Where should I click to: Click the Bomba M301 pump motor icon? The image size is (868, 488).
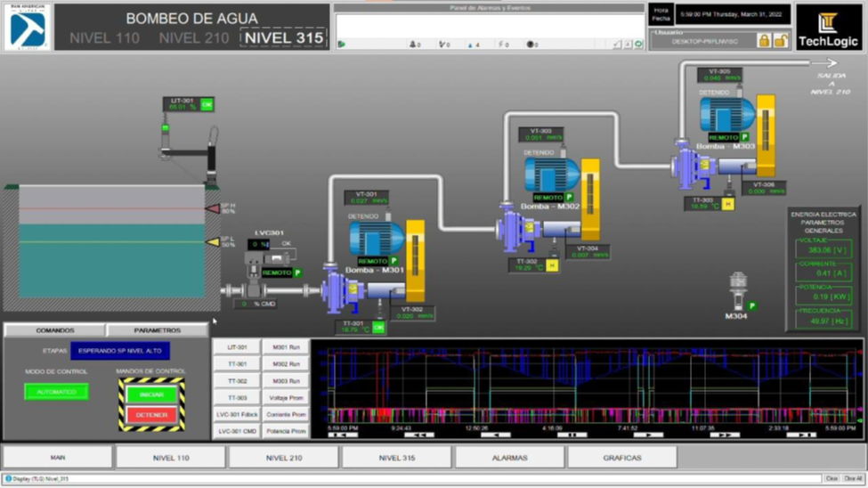pos(377,239)
